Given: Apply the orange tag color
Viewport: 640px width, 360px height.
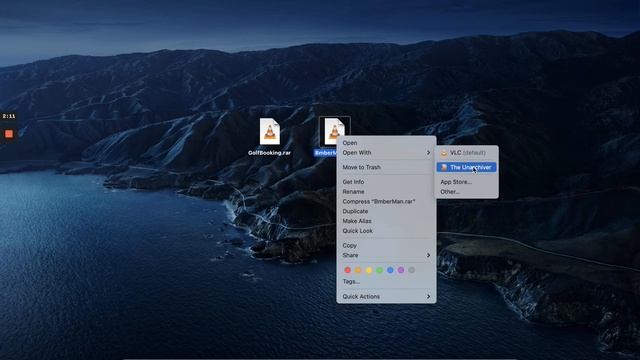Looking at the screenshot, I should pos(358,270).
